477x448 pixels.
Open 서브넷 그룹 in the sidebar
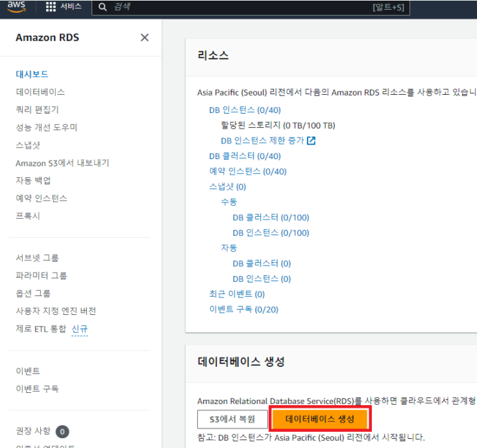tap(37, 258)
